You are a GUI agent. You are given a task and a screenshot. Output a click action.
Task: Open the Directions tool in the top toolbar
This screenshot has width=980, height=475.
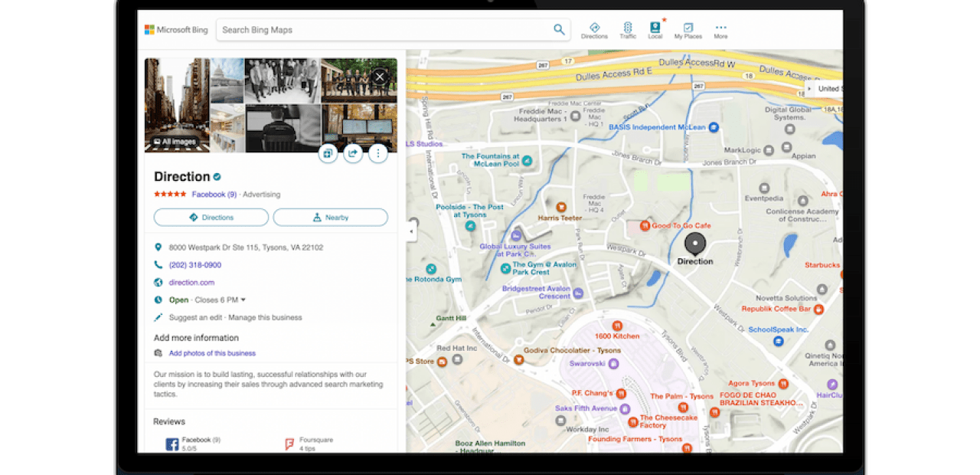[x=595, y=29]
